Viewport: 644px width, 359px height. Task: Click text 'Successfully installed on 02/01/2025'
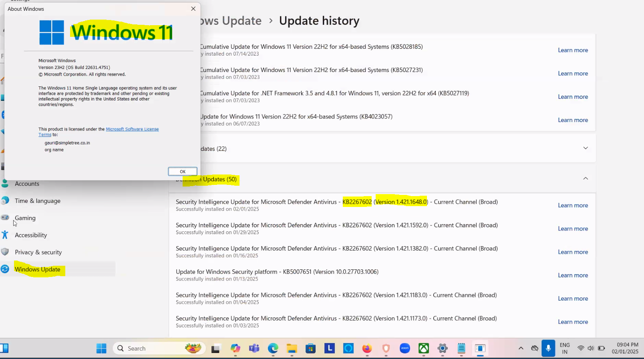pos(217,209)
